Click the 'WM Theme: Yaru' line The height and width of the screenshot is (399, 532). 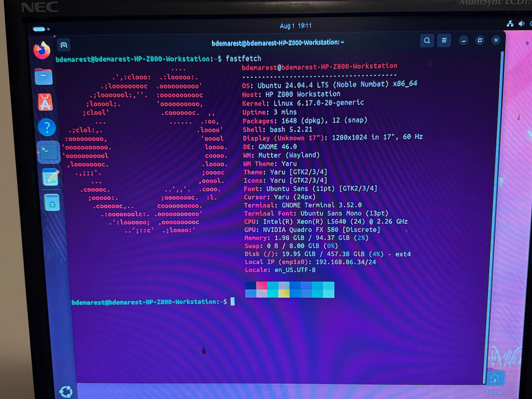[x=270, y=164]
